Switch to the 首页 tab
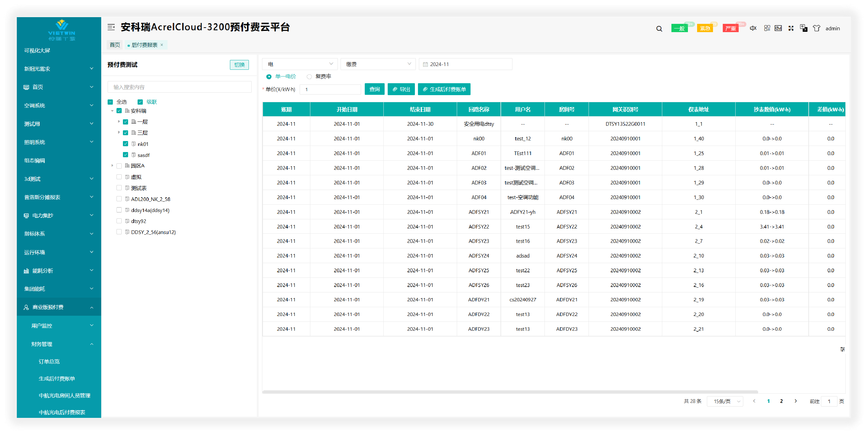Screen dimensions: 868x435 (115, 45)
